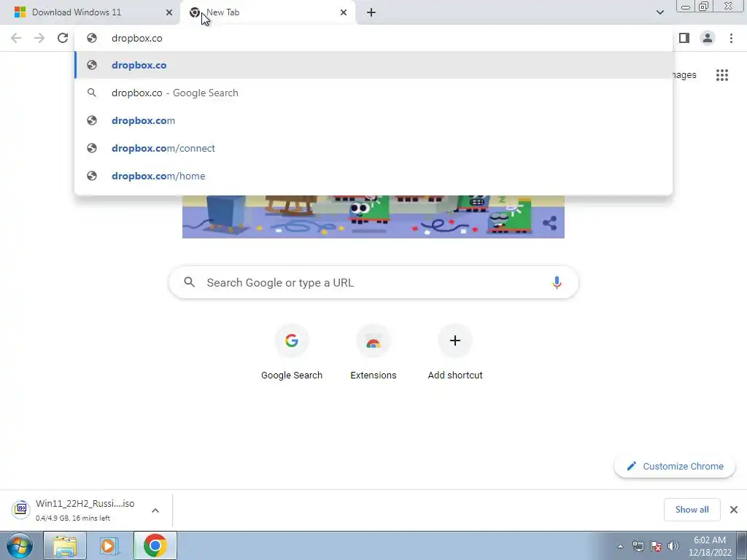Click the Google doodle image
Screen dimensions: 747x560
click(373, 217)
